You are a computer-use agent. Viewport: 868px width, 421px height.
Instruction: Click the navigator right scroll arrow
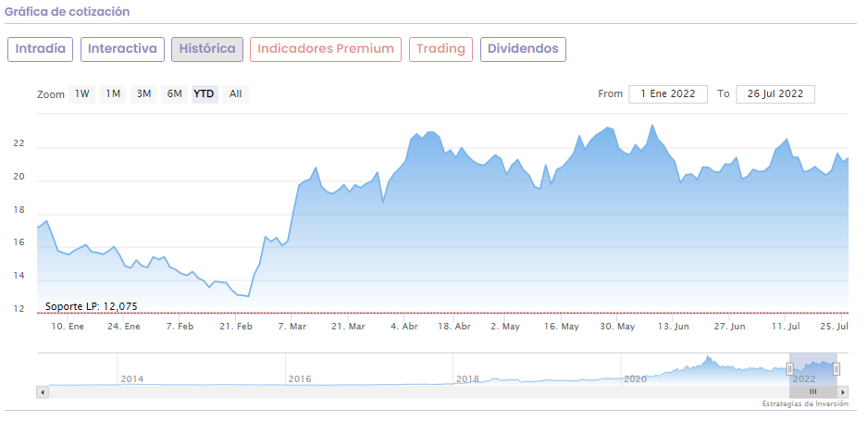click(844, 392)
